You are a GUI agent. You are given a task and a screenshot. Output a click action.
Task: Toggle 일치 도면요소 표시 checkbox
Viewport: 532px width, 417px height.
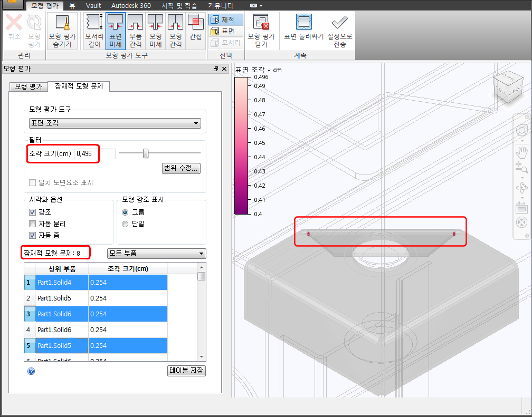pos(33,183)
